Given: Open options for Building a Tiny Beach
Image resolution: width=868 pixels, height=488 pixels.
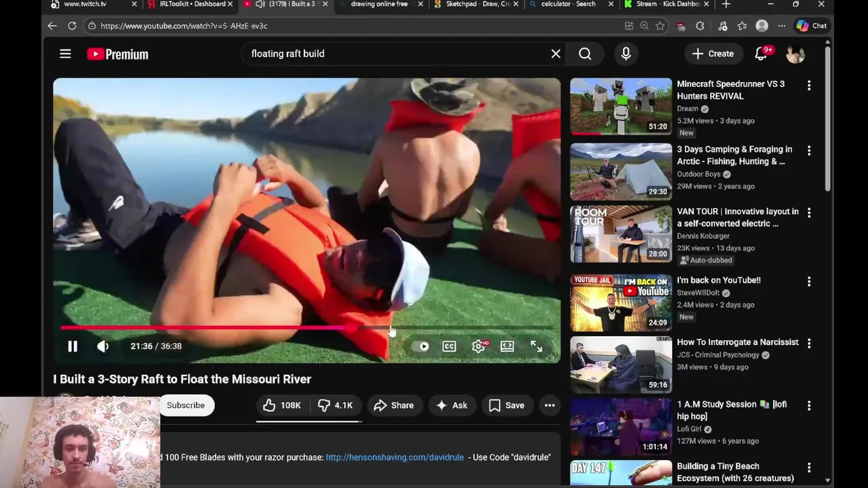Looking at the screenshot, I should (x=809, y=468).
